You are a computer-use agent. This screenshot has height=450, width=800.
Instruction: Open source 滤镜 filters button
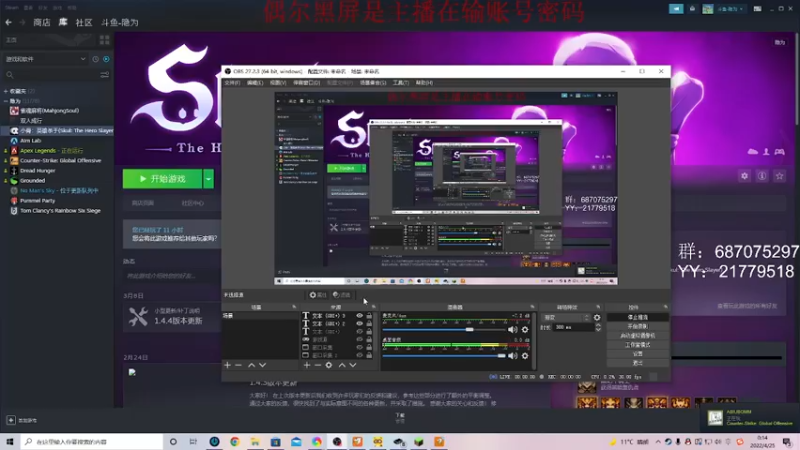point(342,295)
